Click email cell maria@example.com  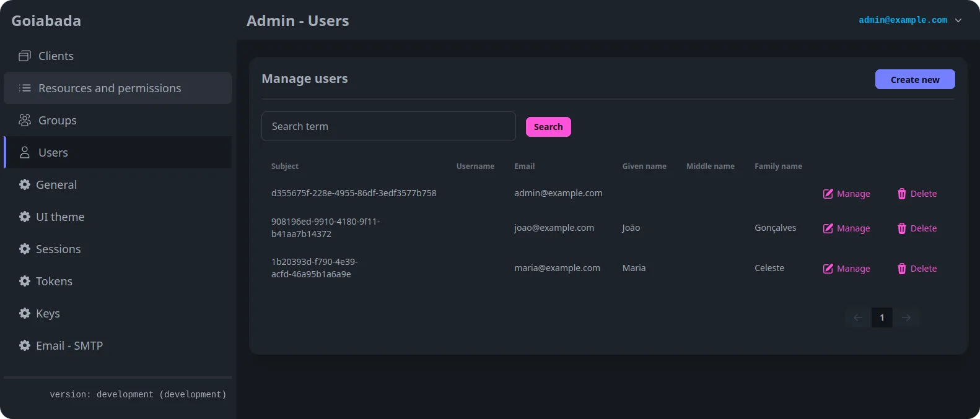[x=557, y=268]
